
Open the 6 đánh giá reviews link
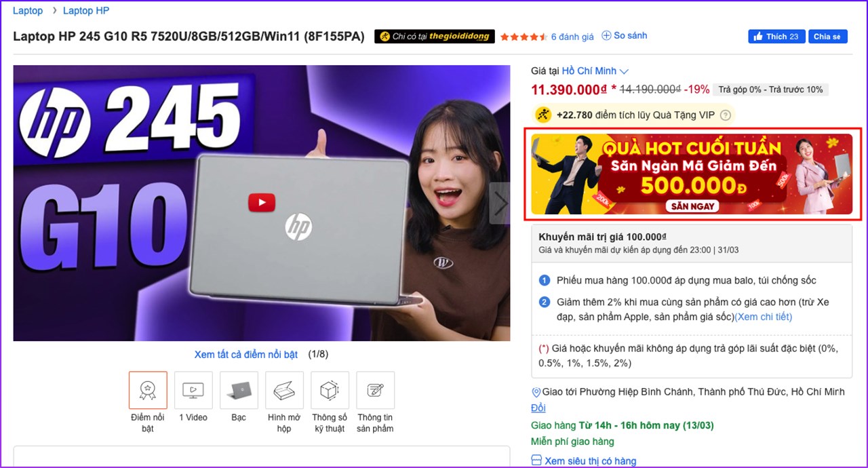point(572,37)
